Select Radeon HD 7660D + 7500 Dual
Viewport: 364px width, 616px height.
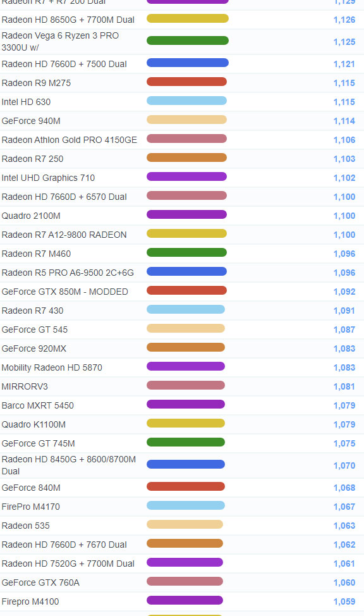[x=64, y=64]
